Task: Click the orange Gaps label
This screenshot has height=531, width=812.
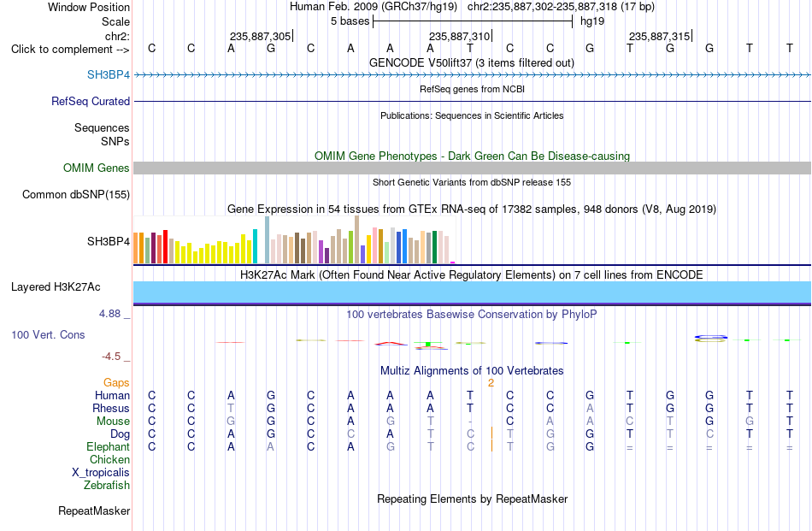Action: pos(116,382)
